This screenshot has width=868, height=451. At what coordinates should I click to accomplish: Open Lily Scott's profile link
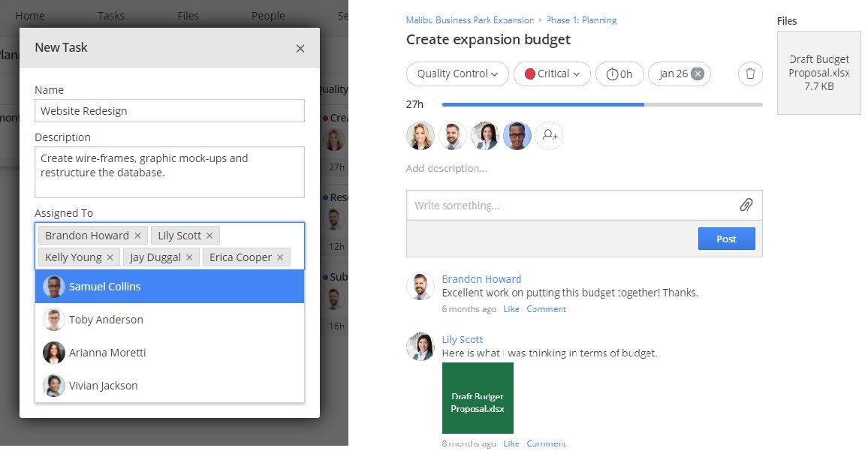(463, 339)
